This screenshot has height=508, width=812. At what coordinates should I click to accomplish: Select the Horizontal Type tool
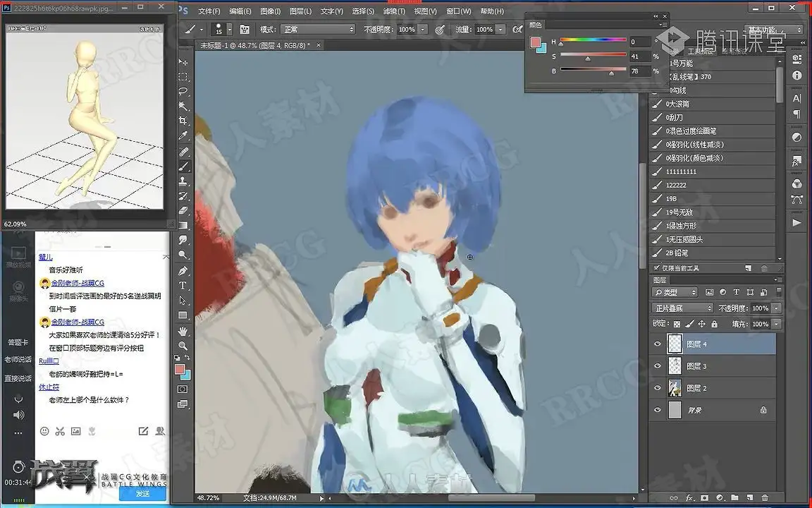tap(183, 286)
